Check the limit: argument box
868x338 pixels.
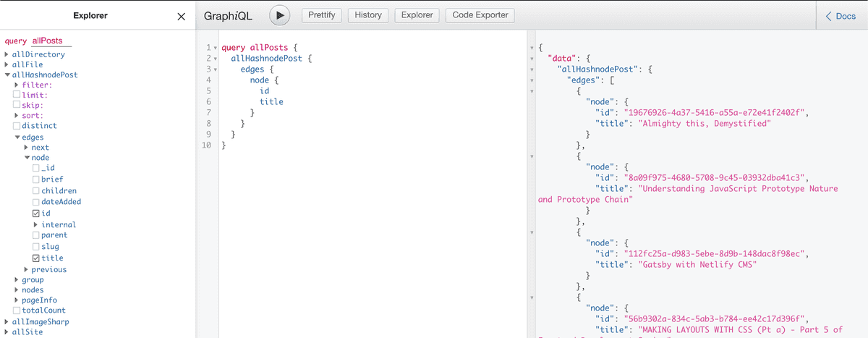[17, 95]
